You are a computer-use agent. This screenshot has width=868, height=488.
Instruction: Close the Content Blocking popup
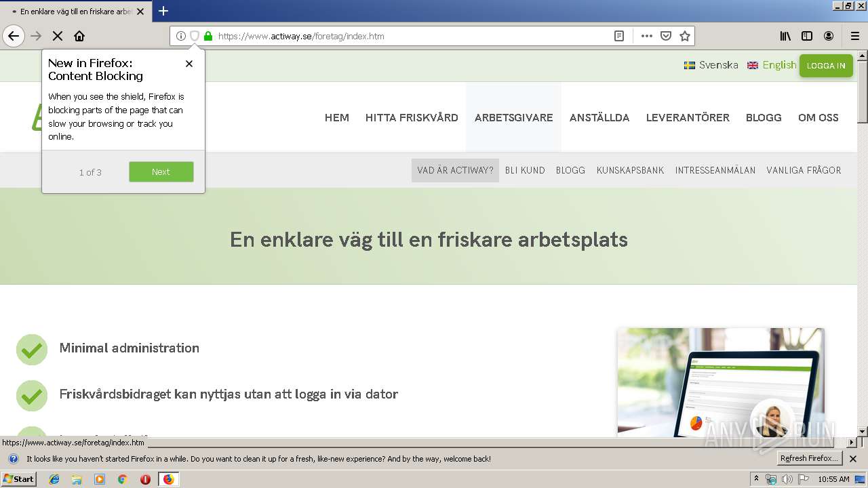pos(189,64)
